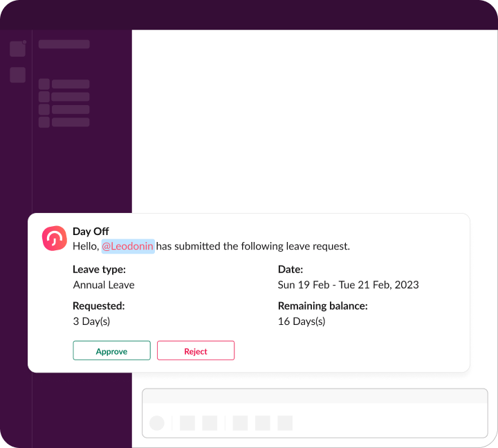The image size is (498, 448).
Task: Click the Day Off app logo
Action: pyautogui.click(x=55, y=239)
